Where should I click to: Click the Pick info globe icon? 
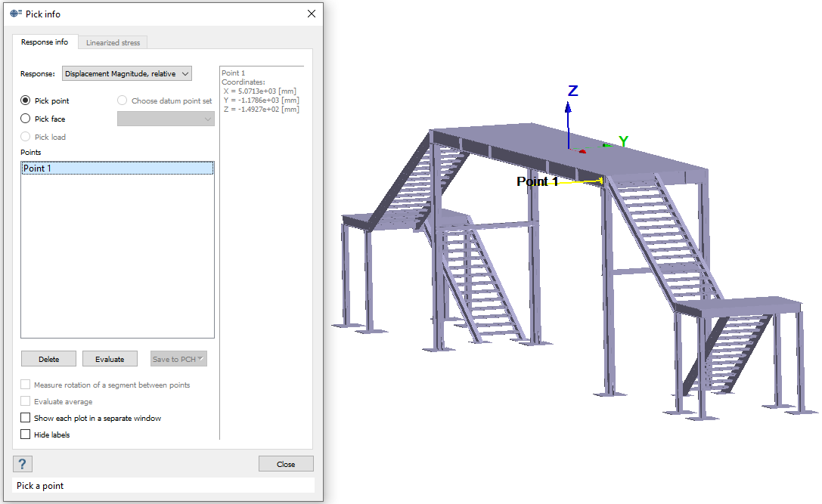16,14
